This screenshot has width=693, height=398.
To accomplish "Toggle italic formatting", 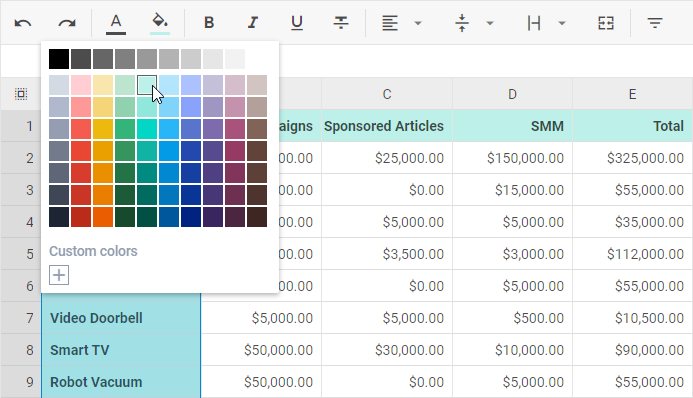I will pos(252,23).
